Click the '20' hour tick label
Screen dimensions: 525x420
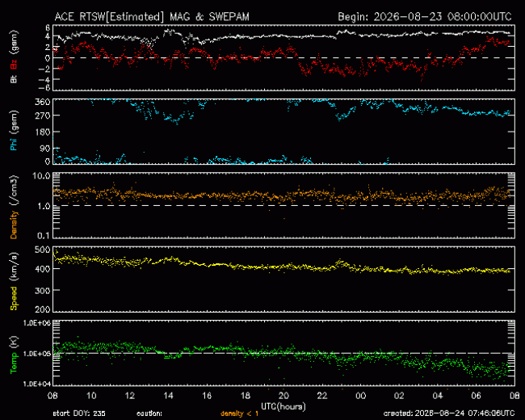click(x=283, y=396)
